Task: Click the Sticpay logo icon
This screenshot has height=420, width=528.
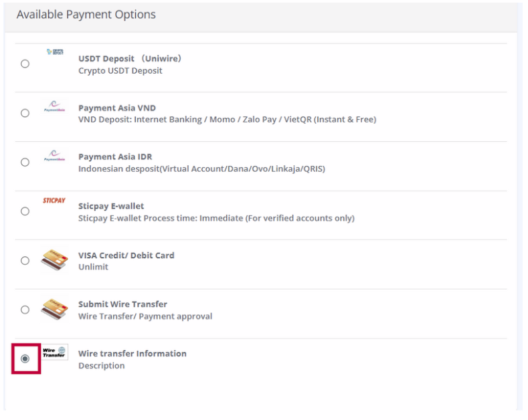Action: pyautogui.click(x=54, y=201)
